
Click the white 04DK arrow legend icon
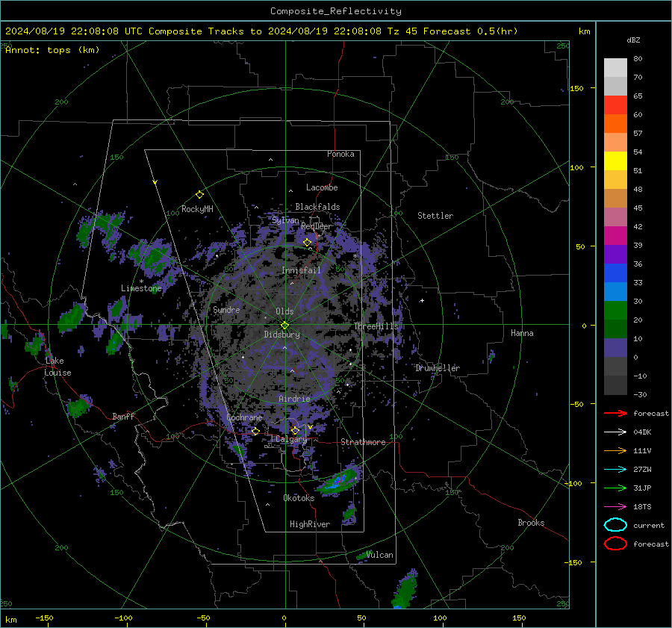pos(615,432)
